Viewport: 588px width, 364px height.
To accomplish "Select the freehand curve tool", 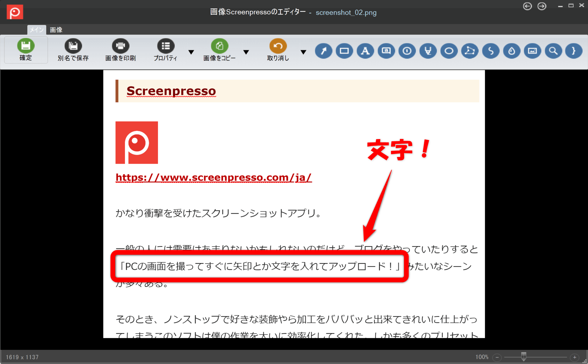I will click(491, 51).
